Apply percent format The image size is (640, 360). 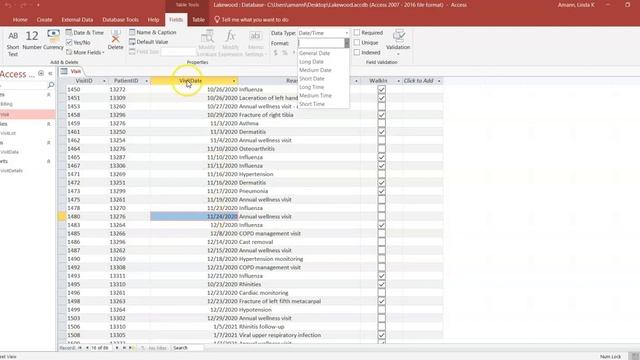click(284, 53)
